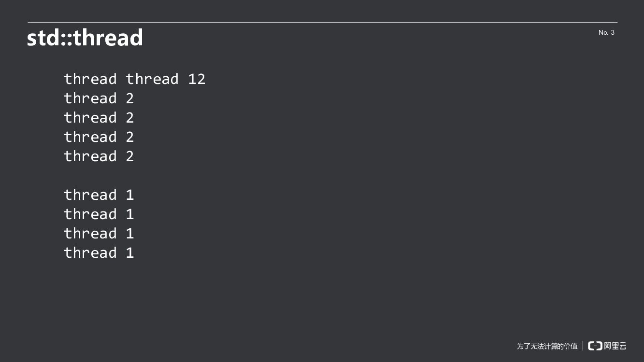Click the last 'thread 2' line
644x362 pixels.
click(99, 156)
